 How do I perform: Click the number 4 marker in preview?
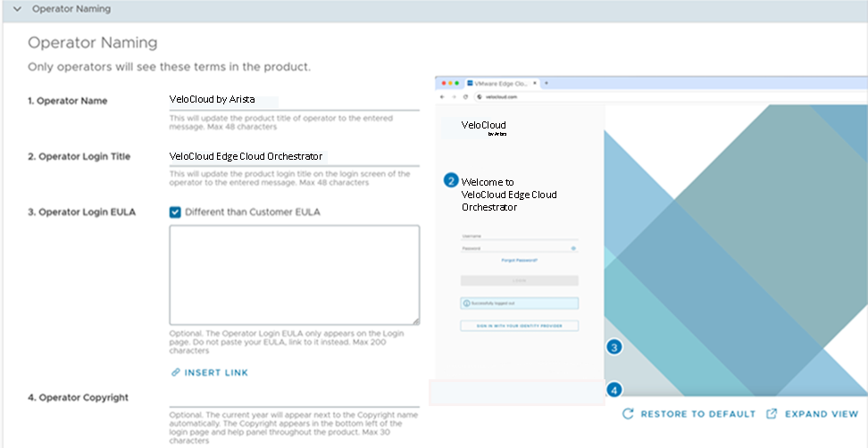[613, 389]
